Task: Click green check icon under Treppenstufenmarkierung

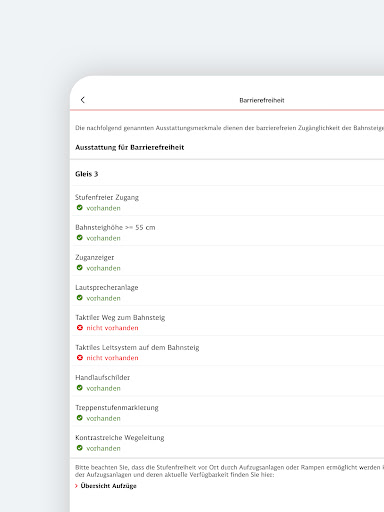Action: click(80, 418)
